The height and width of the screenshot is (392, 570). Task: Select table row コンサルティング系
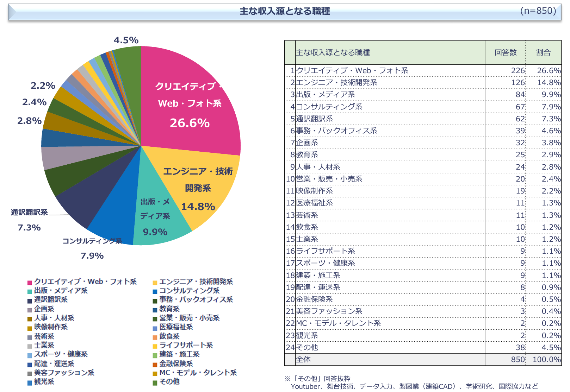(423, 107)
